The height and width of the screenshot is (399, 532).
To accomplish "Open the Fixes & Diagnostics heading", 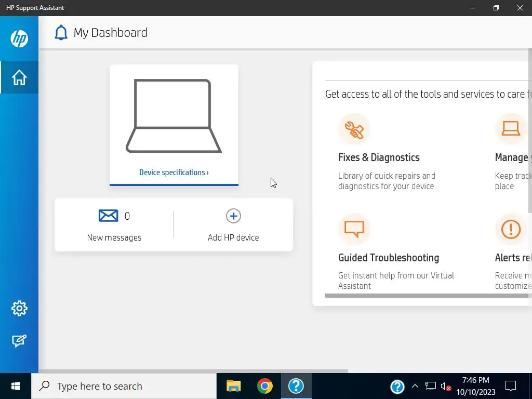I will pyautogui.click(x=379, y=157).
